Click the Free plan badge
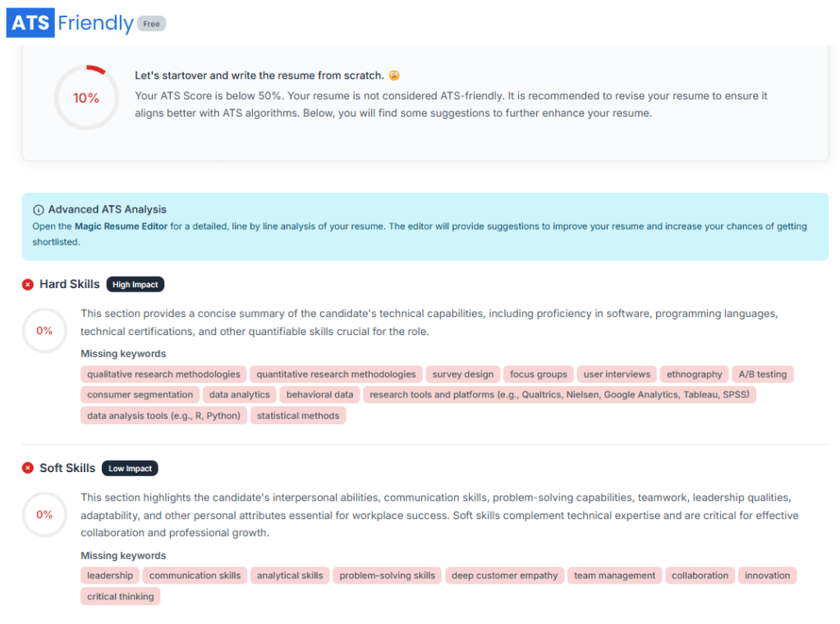840x624 pixels. [151, 24]
